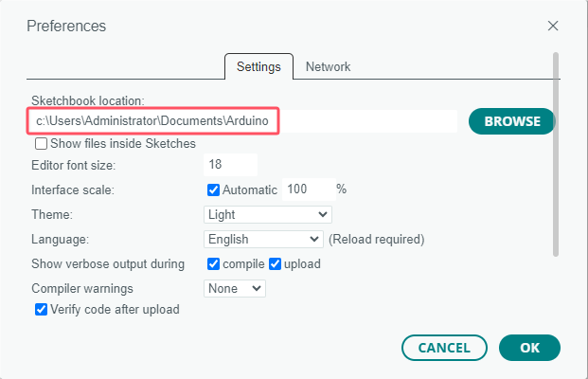Select the Settings tab

tap(258, 66)
